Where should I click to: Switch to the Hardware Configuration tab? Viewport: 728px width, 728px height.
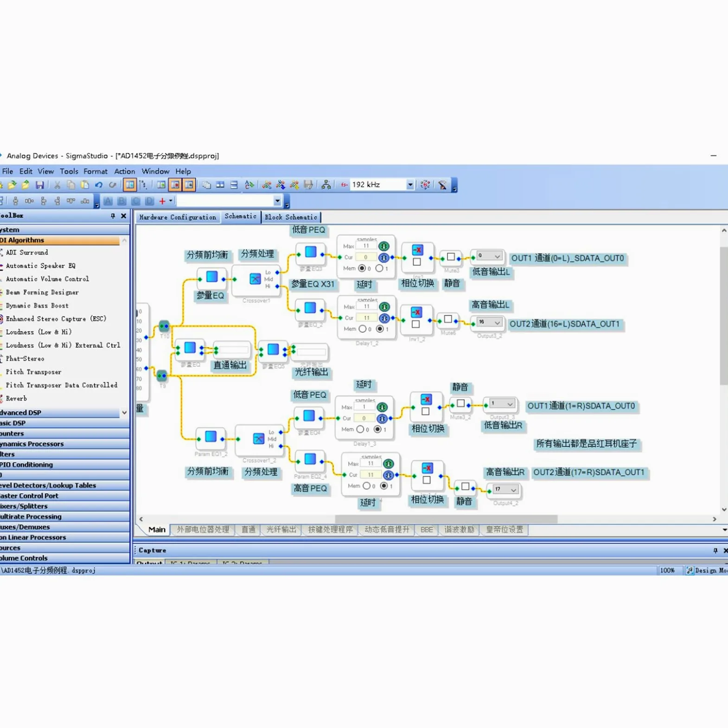[x=178, y=217]
